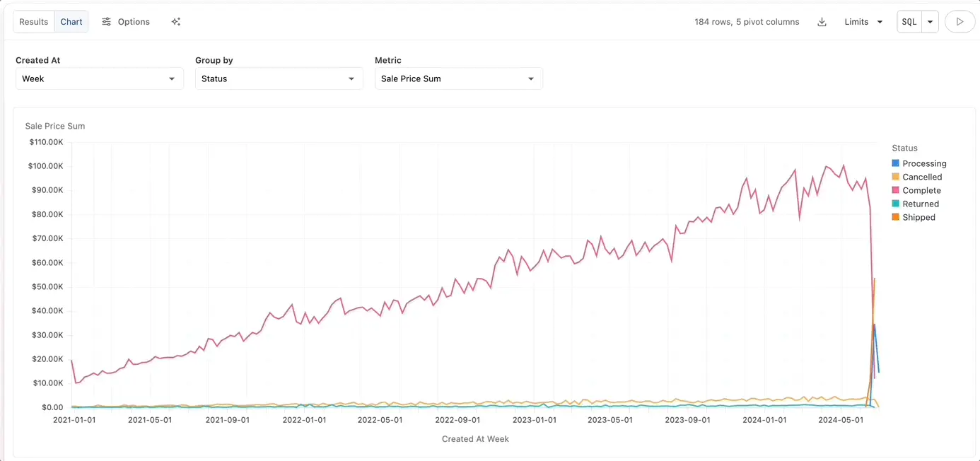Click the sparkle AI assistant icon
This screenshot has height=461, width=980.
click(176, 22)
